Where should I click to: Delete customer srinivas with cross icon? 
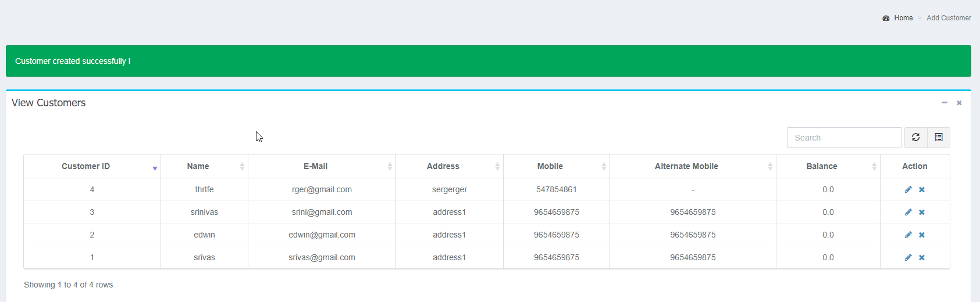pos(922,212)
